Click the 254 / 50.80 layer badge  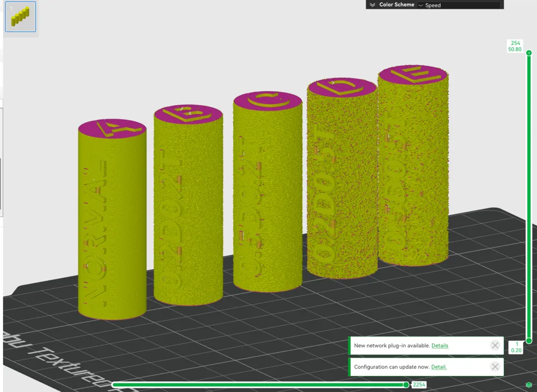514,46
